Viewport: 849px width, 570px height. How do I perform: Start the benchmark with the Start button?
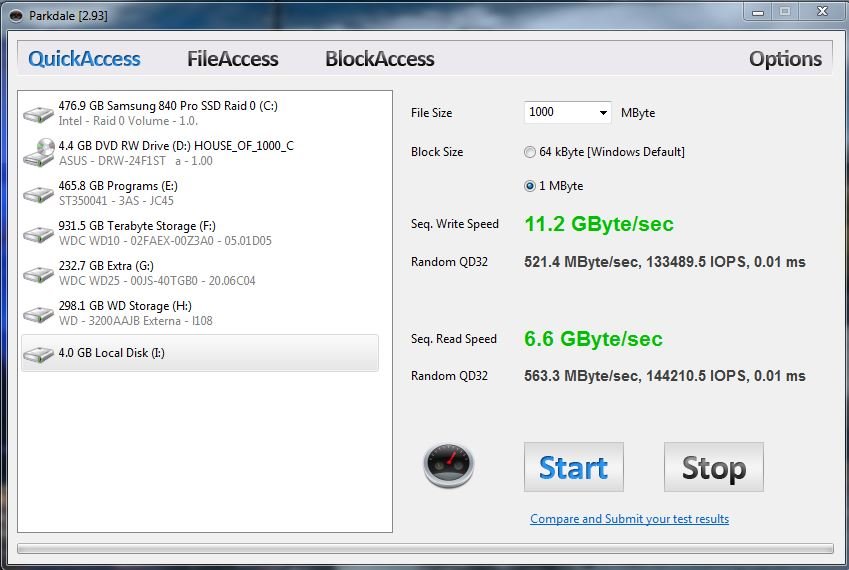click(573, 467)
